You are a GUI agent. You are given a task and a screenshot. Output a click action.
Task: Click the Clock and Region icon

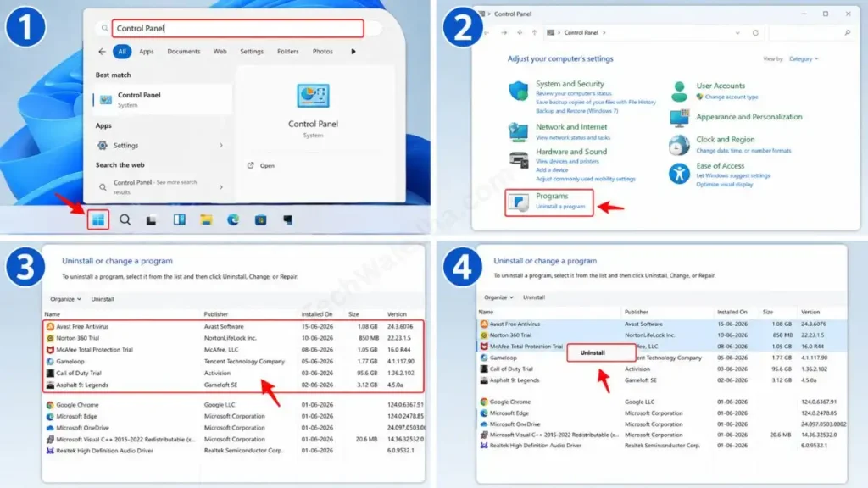coord(679,145)
